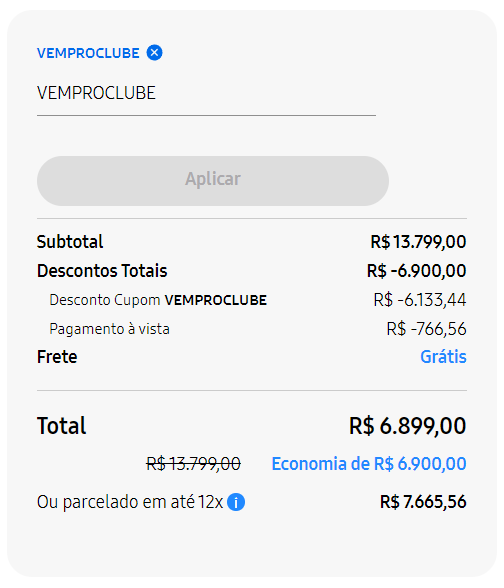
Task: Remove the applied VEMPROCLUBE coupon with the X icon
Action: tap(154, 52)
